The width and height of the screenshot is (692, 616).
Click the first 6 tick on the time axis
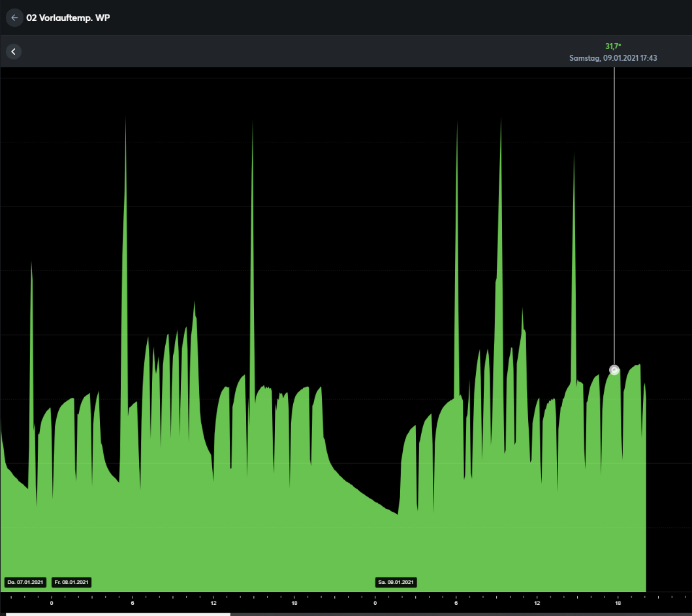133,603
